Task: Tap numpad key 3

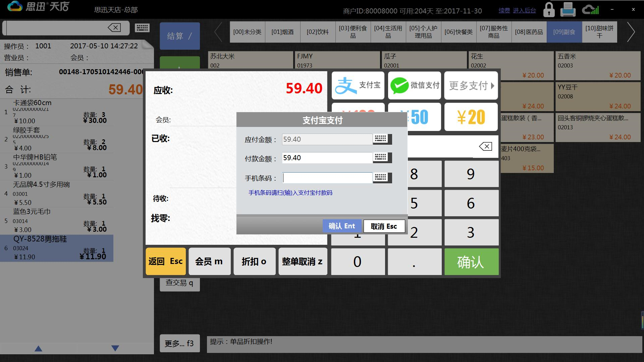Action: coord(471,232)
